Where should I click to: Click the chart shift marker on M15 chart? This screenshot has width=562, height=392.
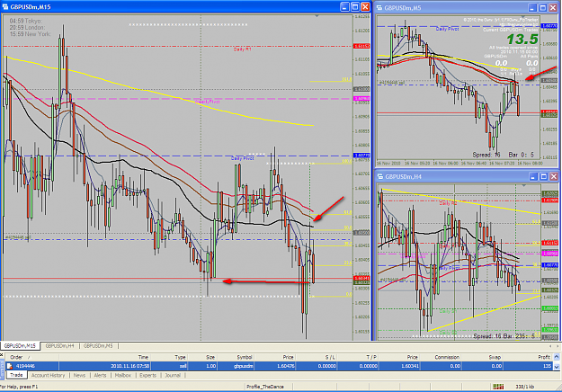click(x=317, y=16)
